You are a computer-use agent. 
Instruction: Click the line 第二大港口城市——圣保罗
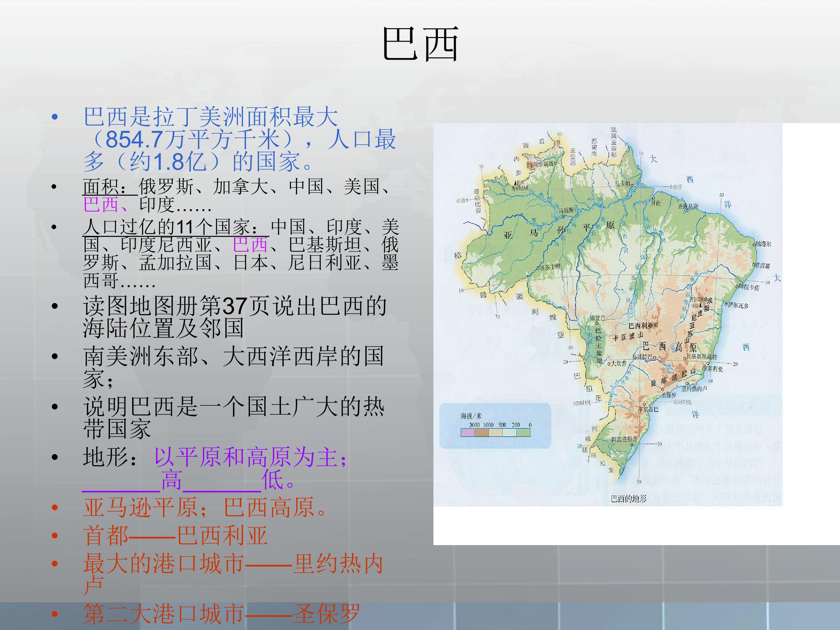point(221,614)
